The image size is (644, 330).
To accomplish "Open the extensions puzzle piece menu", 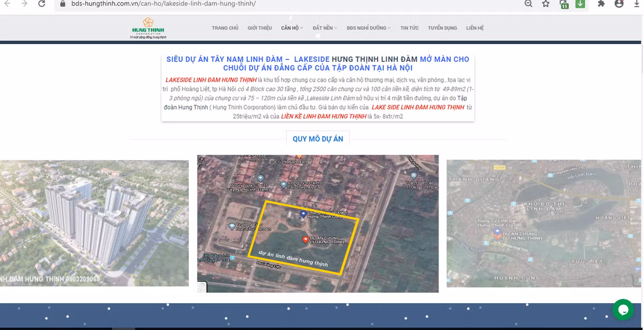I will 601,4.
